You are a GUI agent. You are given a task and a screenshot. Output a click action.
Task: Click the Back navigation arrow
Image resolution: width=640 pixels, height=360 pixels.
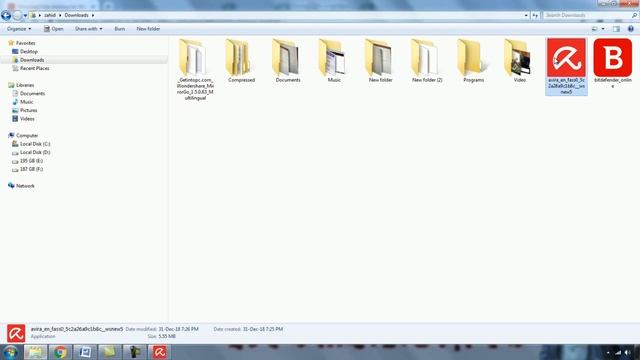(6, 16)
